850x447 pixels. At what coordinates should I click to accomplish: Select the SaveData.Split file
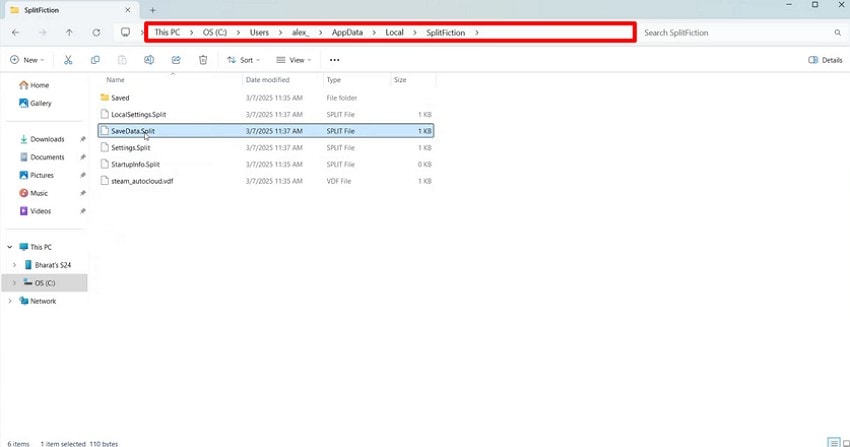(266, 131)
